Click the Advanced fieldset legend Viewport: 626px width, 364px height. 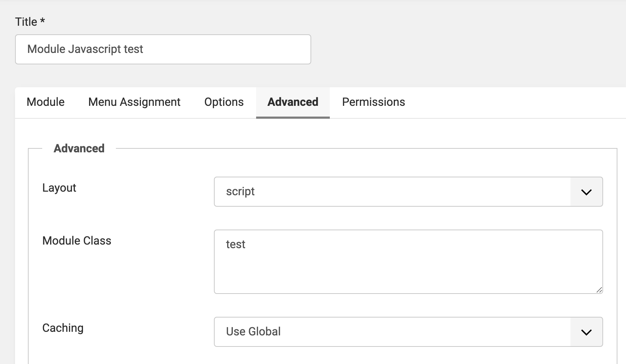tap(79, 148)
